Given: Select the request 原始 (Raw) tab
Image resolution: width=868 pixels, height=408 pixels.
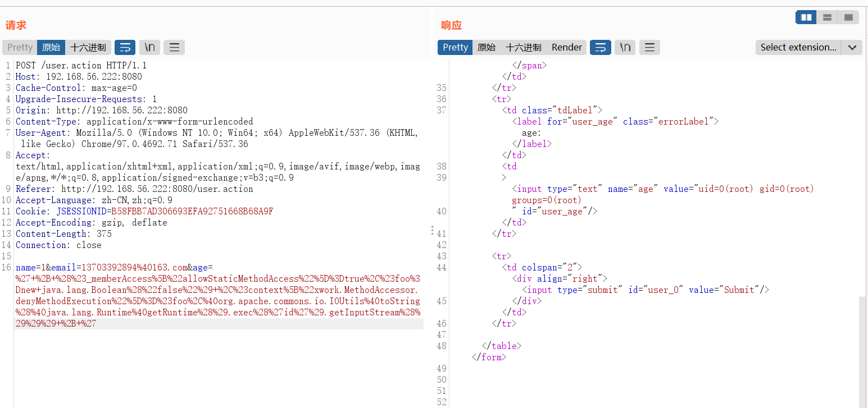Looking at the screenshot, I should click(51, 47).
